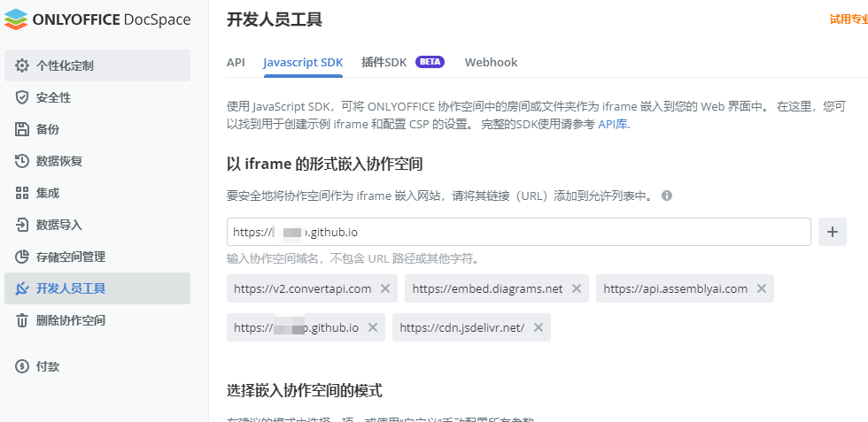The height and width of the screenshot is (422, 868).
Task: Click the https://embed.diagrams.net chip text
Action: 487,288
